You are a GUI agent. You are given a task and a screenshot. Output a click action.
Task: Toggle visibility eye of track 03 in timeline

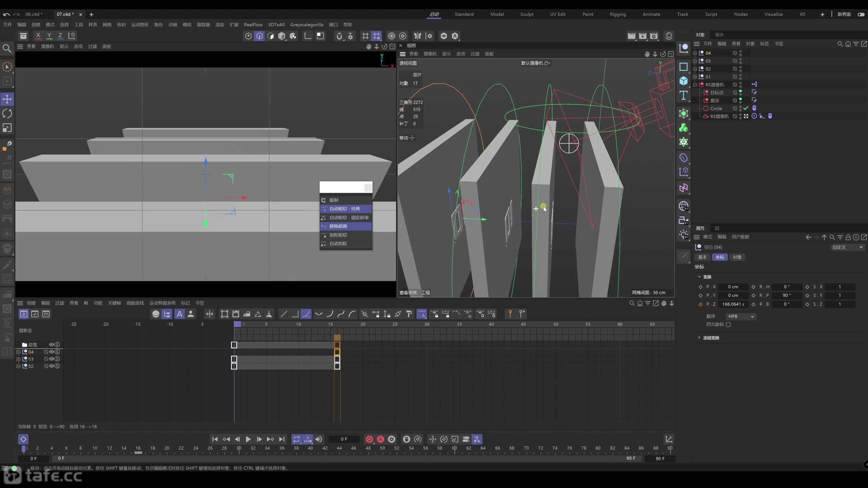click(52, 359)
